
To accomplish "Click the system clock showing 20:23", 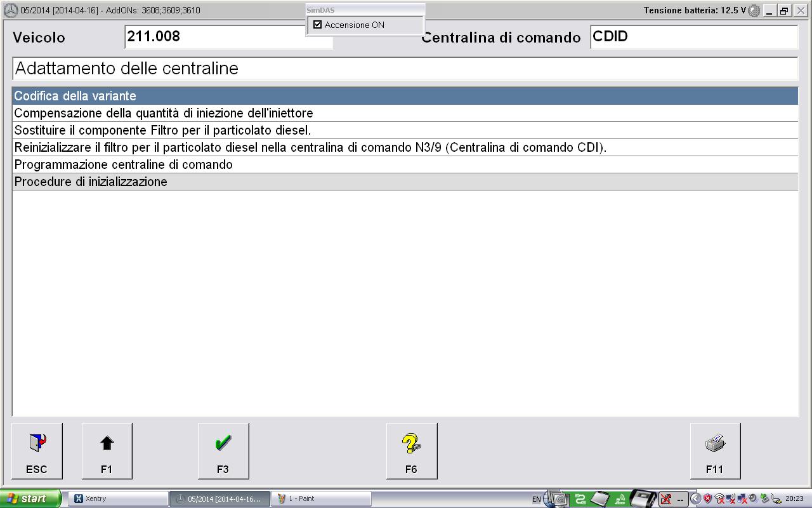I will click(x=794, y=499).
